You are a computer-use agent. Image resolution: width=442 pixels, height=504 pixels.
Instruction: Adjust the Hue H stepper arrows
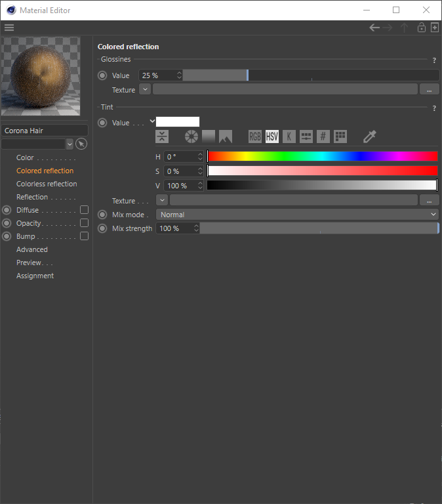pyautogui.click(x=200, y=157)
